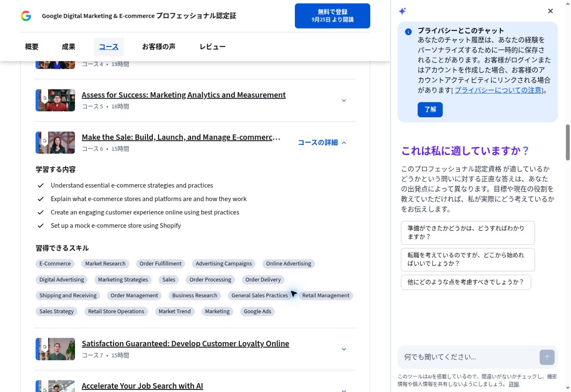Close the chat panel with X icon

click(550, 11)
